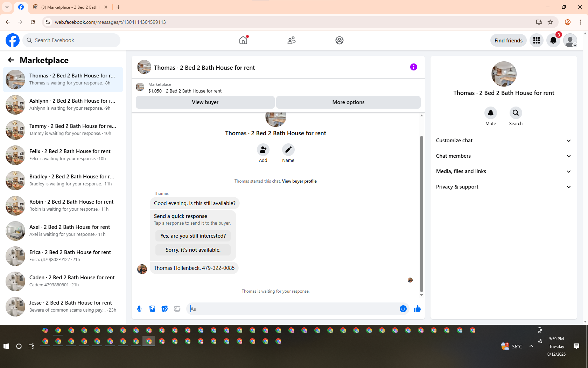
Task: Click Find friends button
Action: click(x=508, y=40)
